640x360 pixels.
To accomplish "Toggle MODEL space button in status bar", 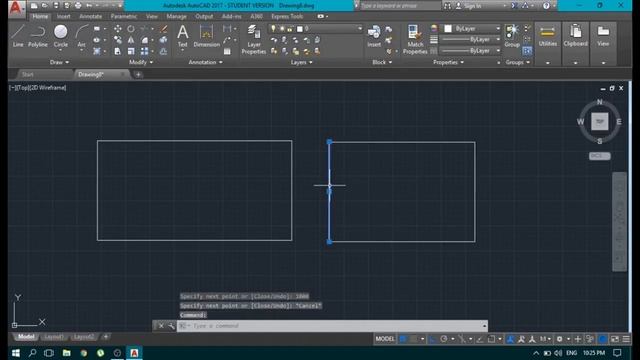I will tap(385, 339).
